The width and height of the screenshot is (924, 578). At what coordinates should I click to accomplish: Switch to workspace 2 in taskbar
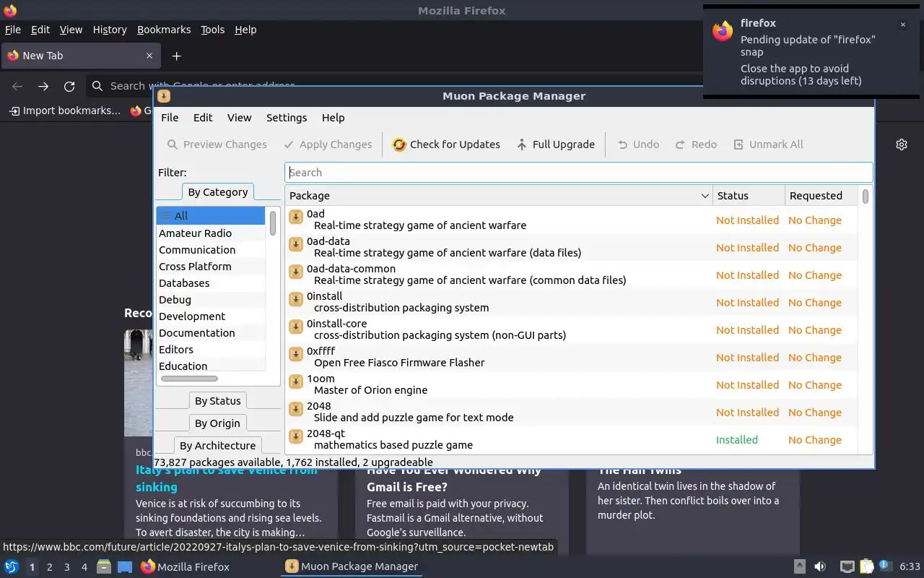click(x=49, y=567)
